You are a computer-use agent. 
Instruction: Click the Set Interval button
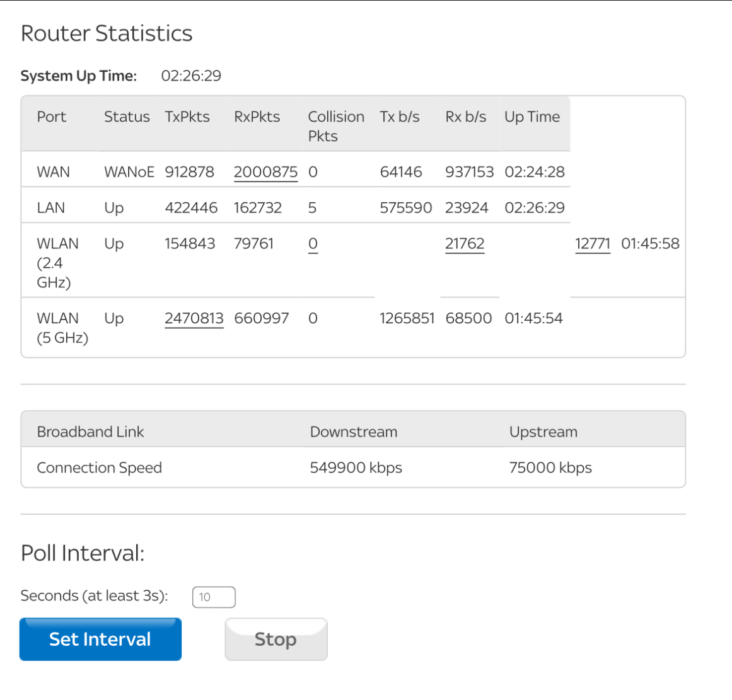[100, 639]
